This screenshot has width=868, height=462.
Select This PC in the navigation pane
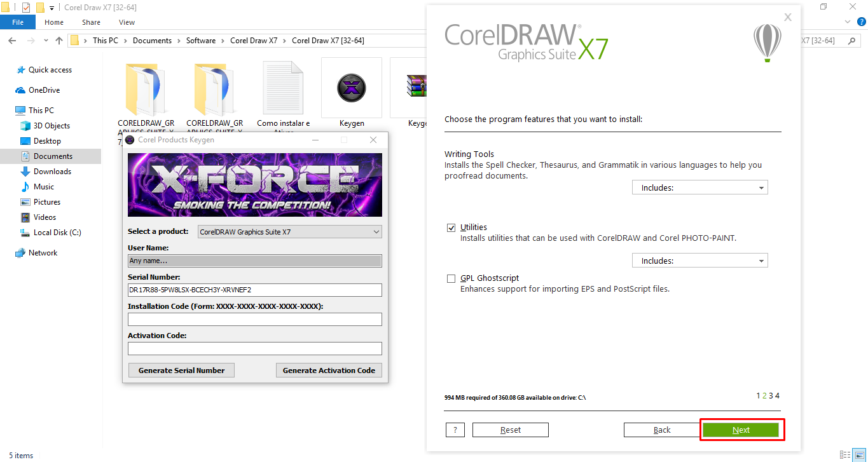41,111
